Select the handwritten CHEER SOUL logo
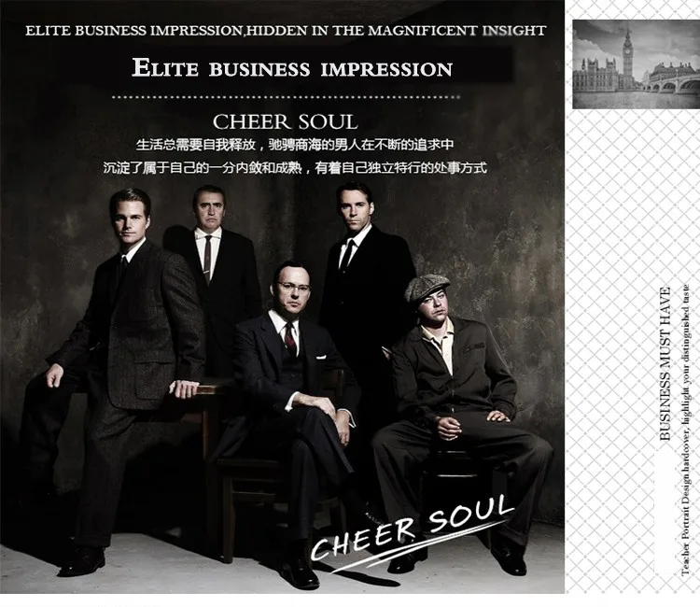The width and height of the screenshot is (700, 607). coord(413,531)
